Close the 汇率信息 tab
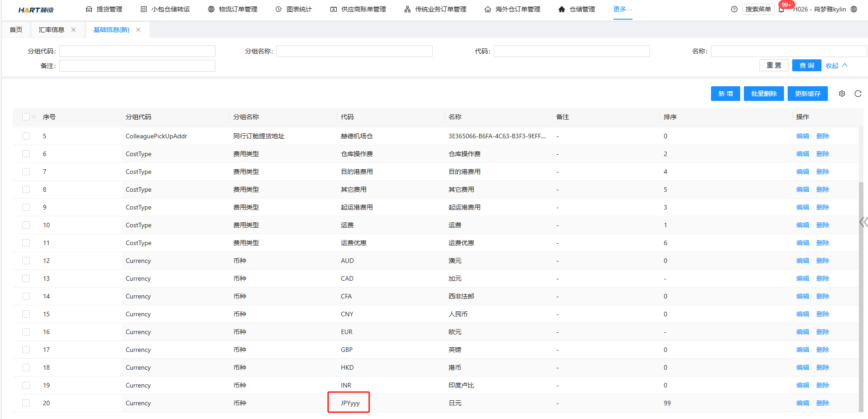The height and width of the screenshot is (419, 868). point(73,30)
